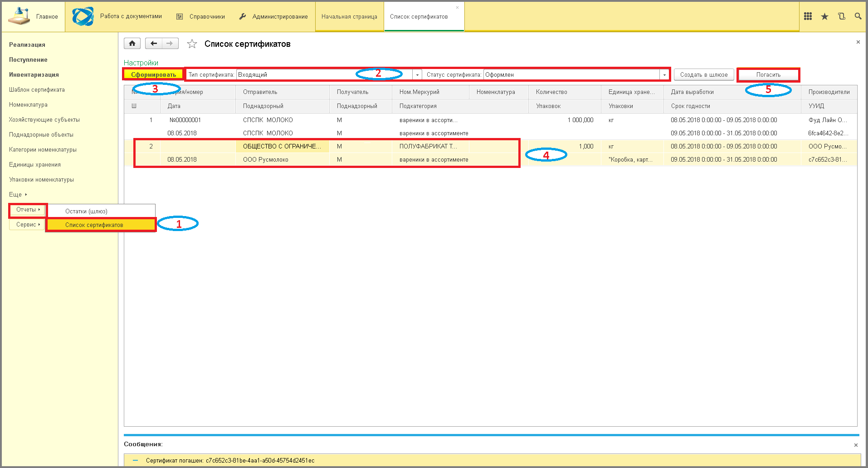
Task: Click the Производители column header
Action: 829,92
